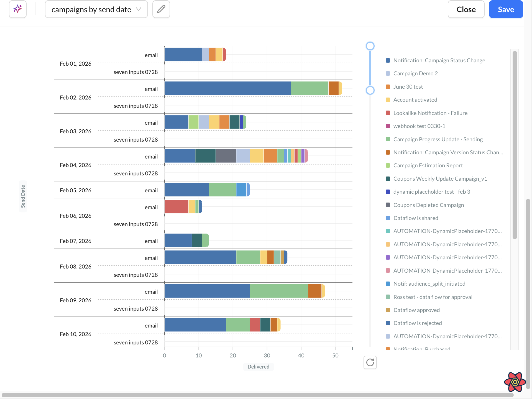Toggle Coupons Depleted Campaign legend swatch
The width and height of the screenshot is (532, 399).
click(x=388, y=205)
